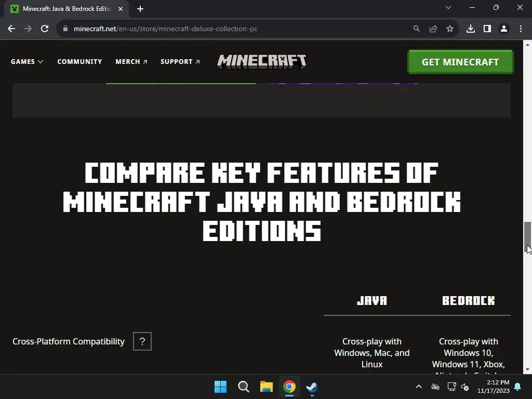Open the Chrome downloads icon

point(470,29)
